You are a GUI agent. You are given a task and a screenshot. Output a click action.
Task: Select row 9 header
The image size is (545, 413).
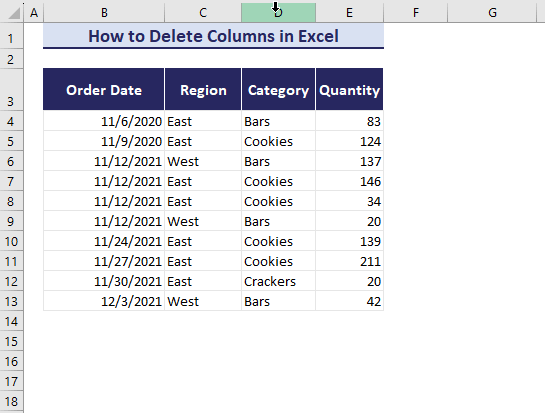tap(11, 221)
